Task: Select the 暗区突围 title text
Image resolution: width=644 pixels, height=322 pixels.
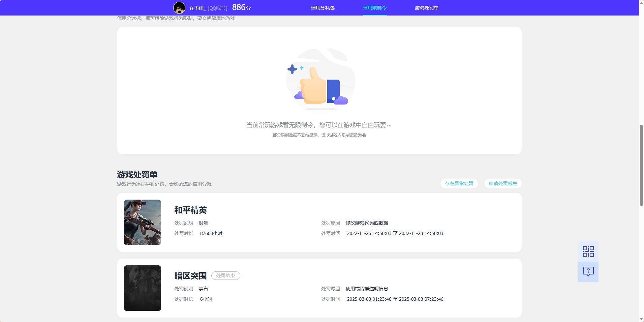Action: pyautogui.click(x=190, y=276)
